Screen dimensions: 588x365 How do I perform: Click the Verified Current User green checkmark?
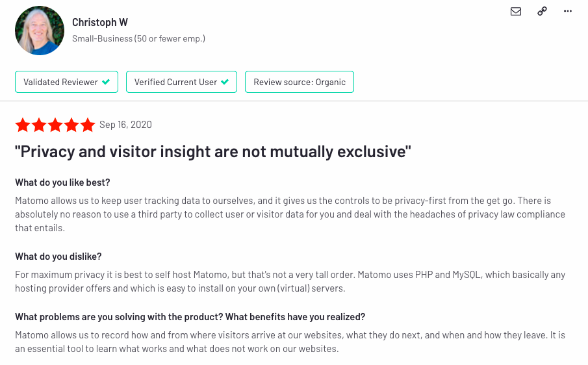click(x=225, y=82)
